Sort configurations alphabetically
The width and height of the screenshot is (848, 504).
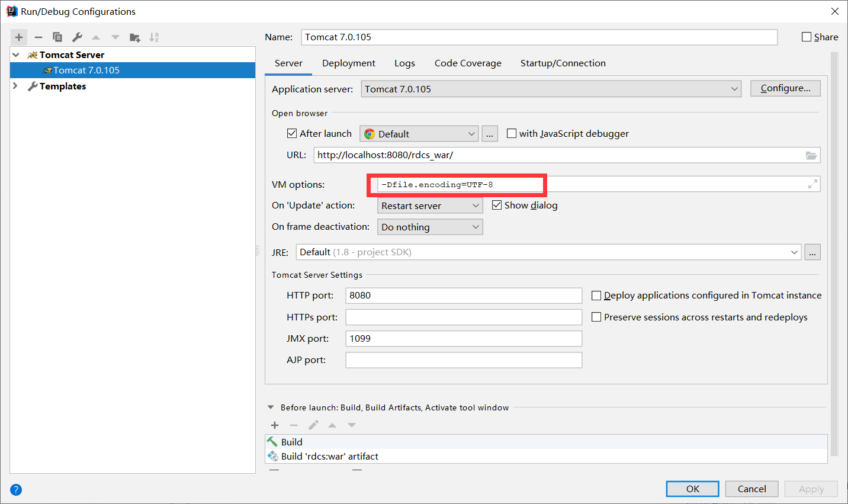154,37
